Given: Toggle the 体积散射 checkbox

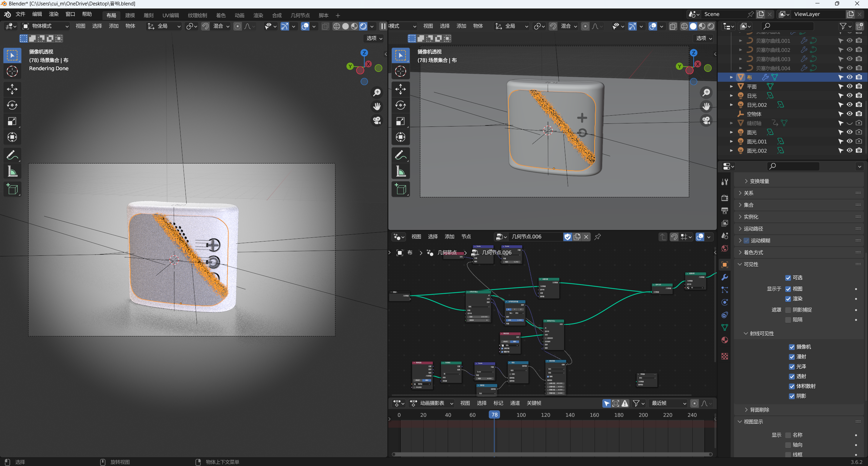Looking at the screenshot, I should click(792, 386).
